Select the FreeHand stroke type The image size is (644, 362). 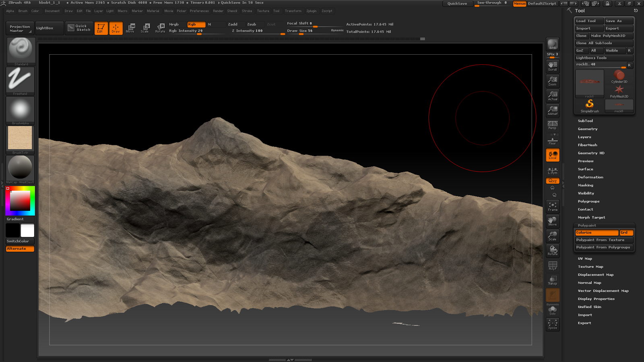point(20,80)
